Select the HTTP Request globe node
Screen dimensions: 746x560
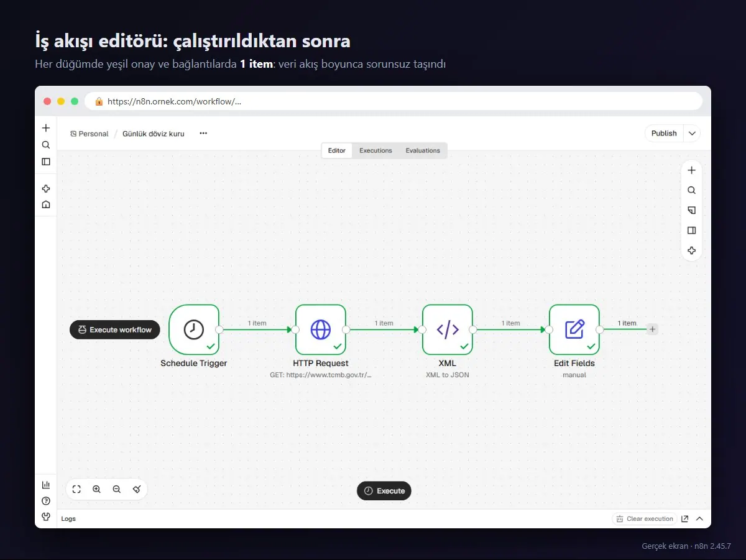click(321, 329)
